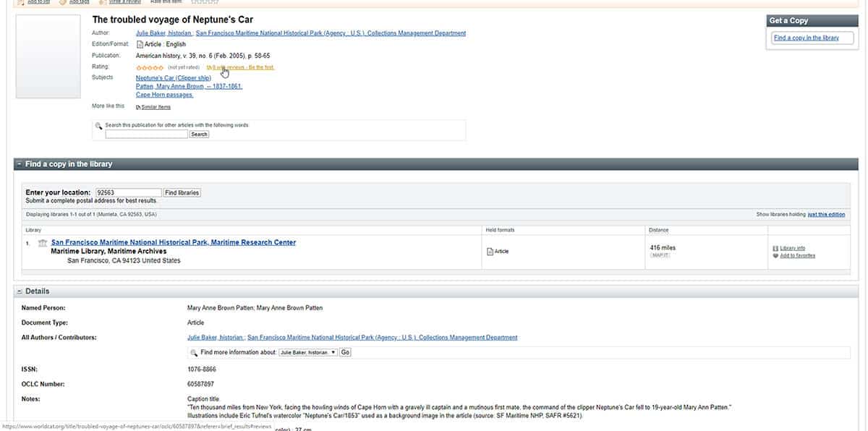Click 'Maritime Library, Maritime Archives' text
The height and width of the screenshot is (431, 868).
coord(108,252)
